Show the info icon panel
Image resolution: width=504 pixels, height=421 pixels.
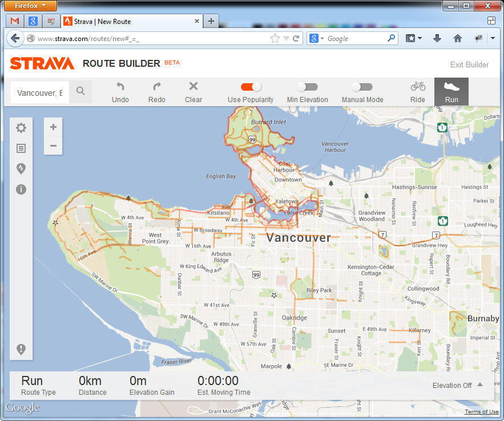(x=21, y=189)
